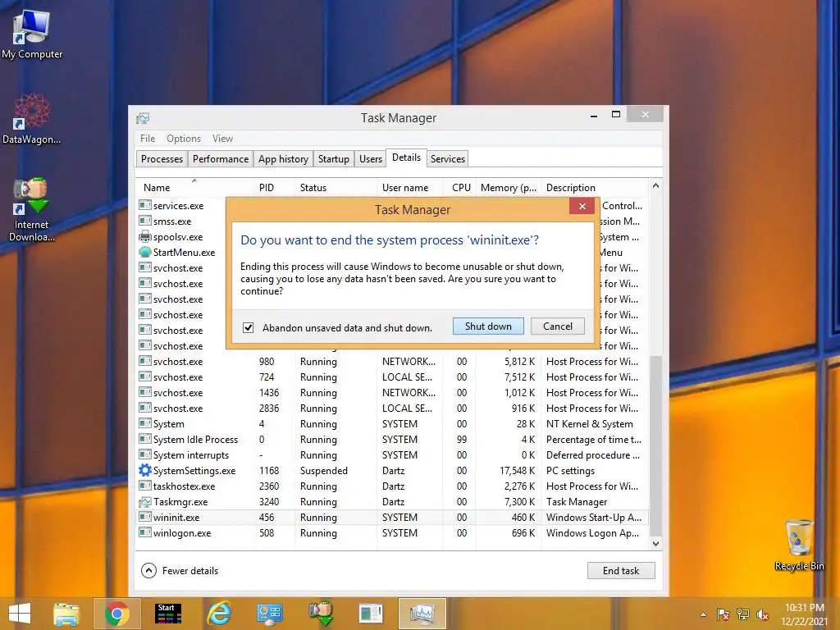Click the Taskmgr.exe process icon
Screen dimensions: 840x630
(144, 501)
